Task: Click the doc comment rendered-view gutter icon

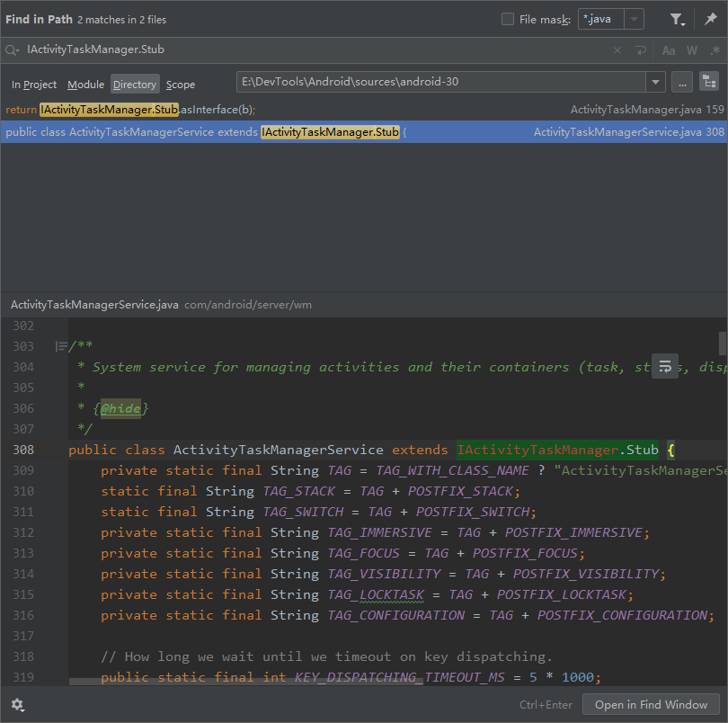Action: 61,346
